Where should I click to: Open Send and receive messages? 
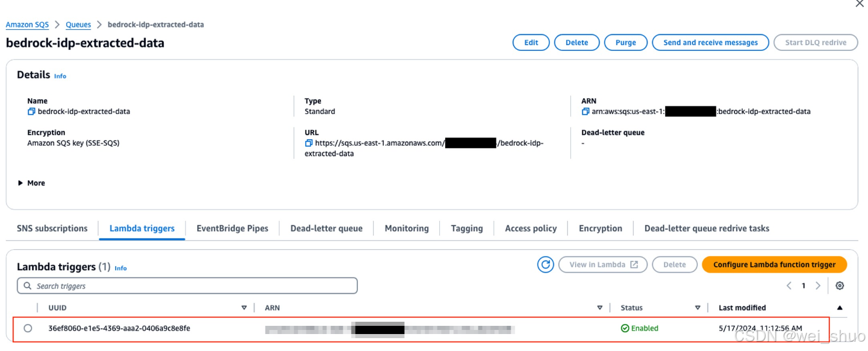(x=711, y=43)
